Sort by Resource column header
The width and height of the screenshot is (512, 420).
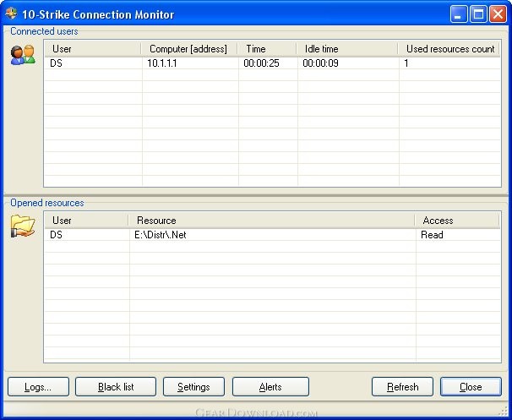pos(271,221)
